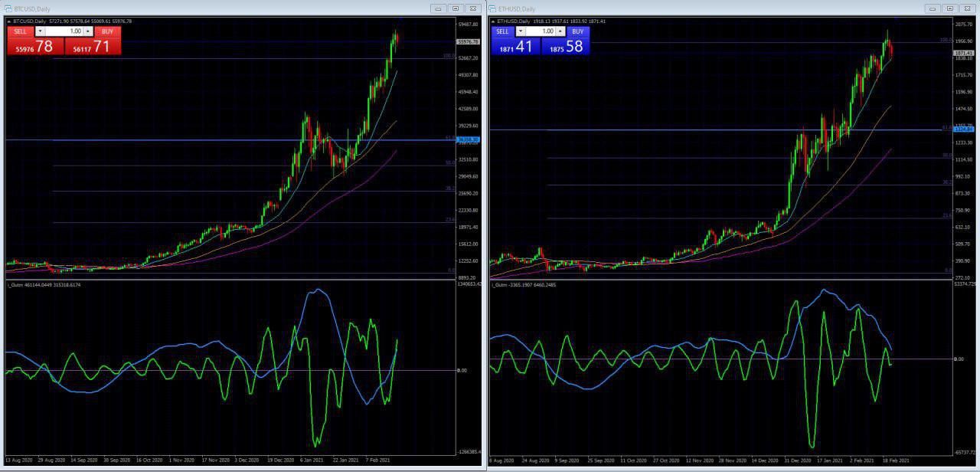Image resolution: width=980 pixels, height=472 pixels.
Task: Click the 0.00 level label in ETHUSD indicator
Action: [958, 359]
